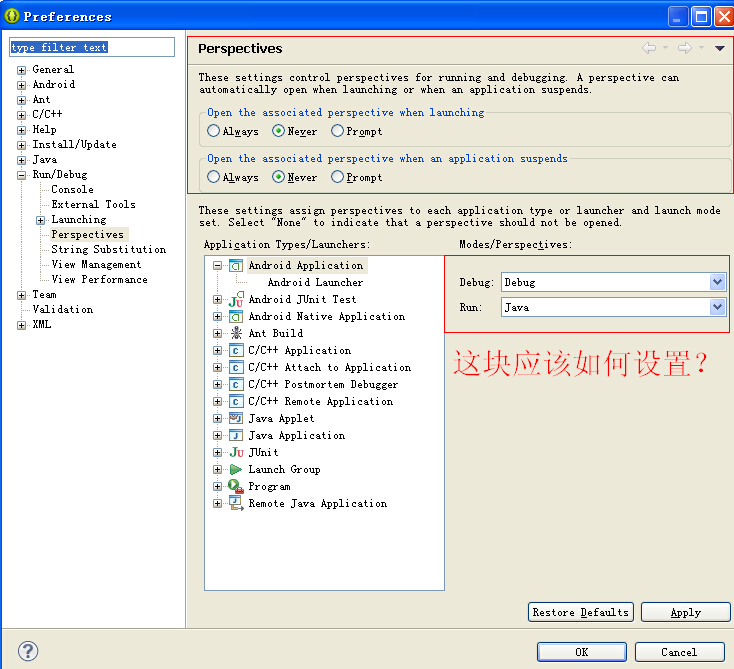The image size is (734, 669).
Task: Select Never for perspective when launching
Action: click(x=294, y=132)
